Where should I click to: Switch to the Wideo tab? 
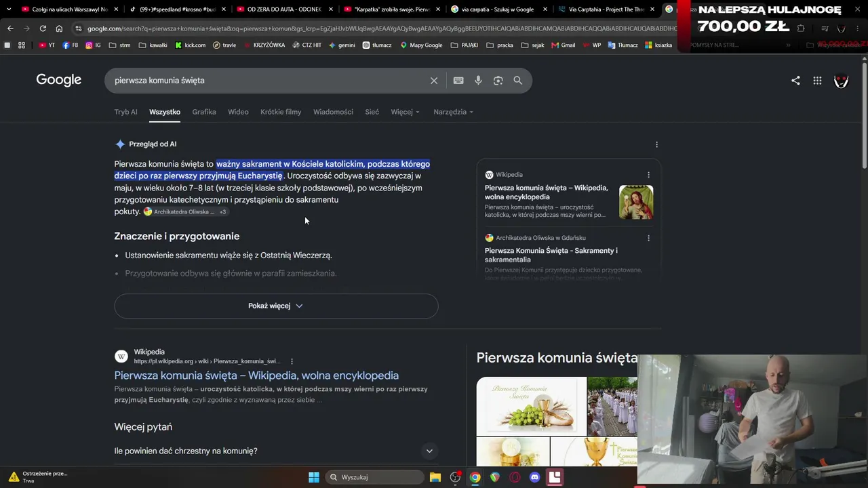pos(238,112)
